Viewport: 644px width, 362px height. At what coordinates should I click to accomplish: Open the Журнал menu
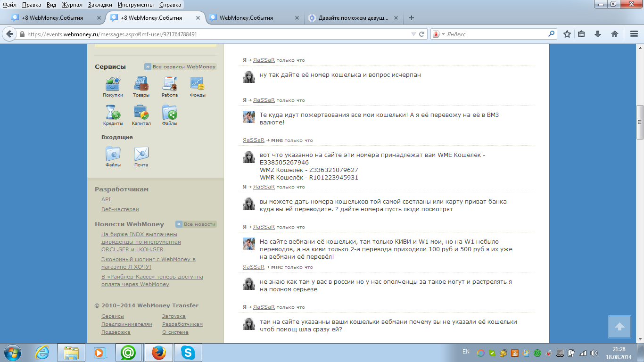pyautogui.click(x=72, y=4)
